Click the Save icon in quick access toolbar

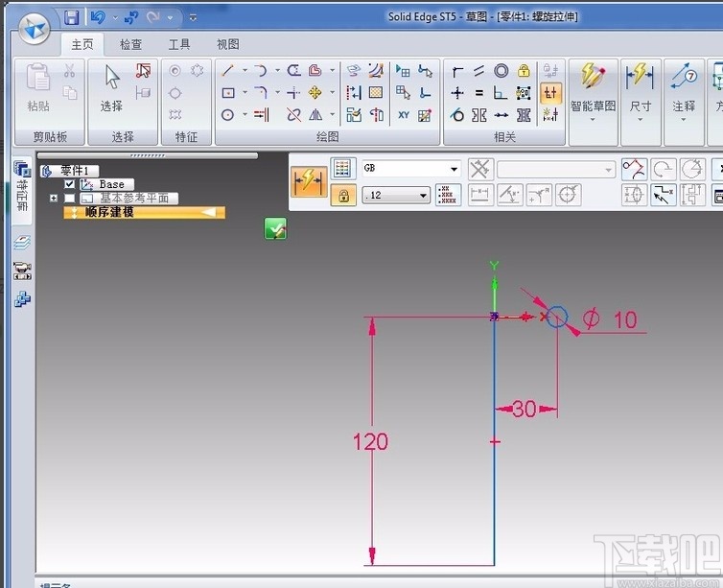coord(72,17)
